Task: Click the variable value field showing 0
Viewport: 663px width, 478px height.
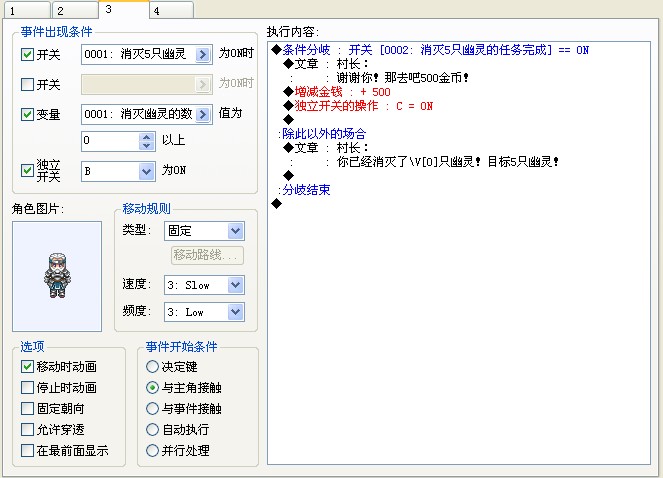Action: point(110,141)
